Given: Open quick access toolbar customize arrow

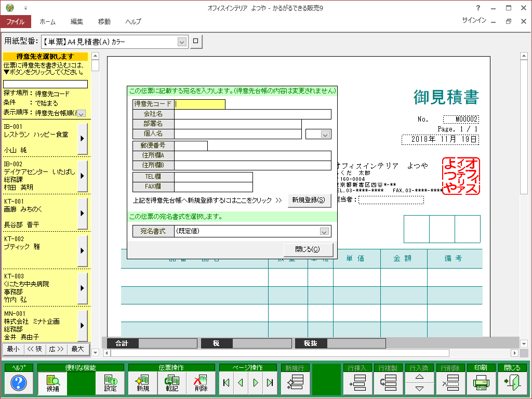Looking at the screenshot, I should pyautogui.click(x=26, y=8).
